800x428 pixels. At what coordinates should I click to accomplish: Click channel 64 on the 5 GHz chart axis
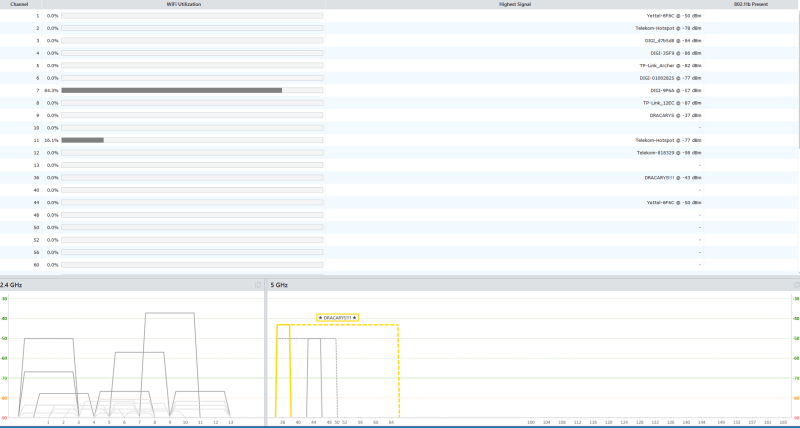click(x=391, y=422)
